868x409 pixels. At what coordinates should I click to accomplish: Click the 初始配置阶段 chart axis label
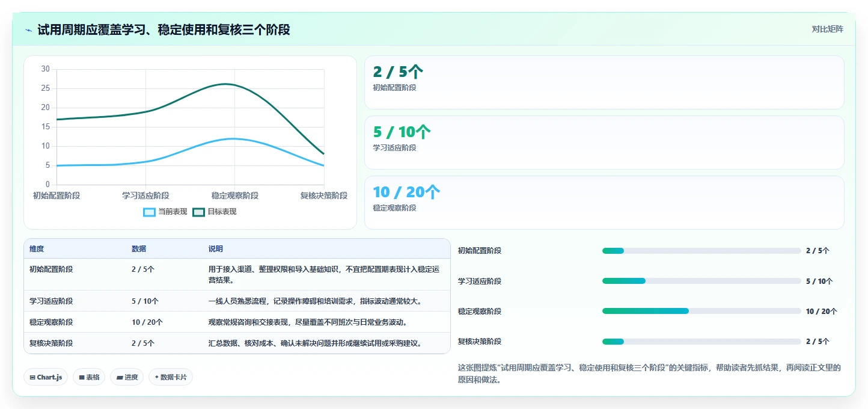57,195
